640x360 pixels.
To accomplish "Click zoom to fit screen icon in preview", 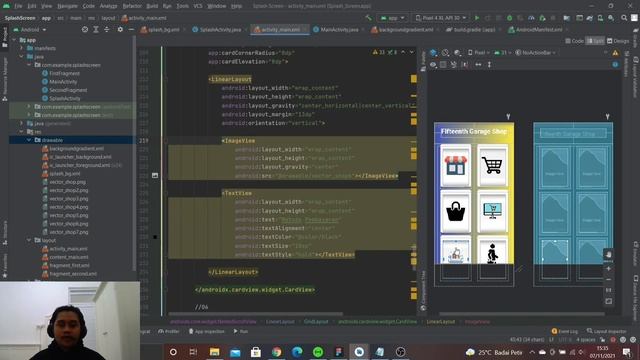I will tap(609, 301).
